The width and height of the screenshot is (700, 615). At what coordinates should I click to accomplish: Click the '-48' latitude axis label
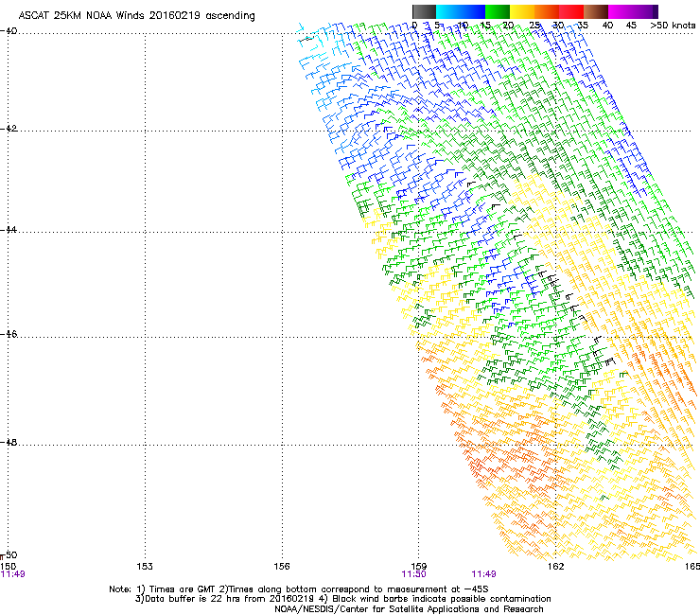9,442
